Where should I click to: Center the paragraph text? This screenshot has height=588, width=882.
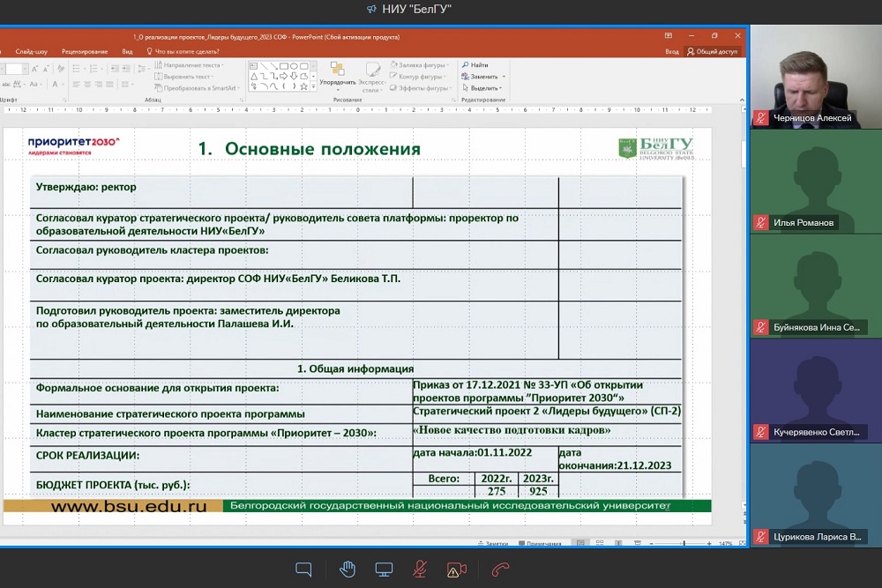click(x=87, y=85)
